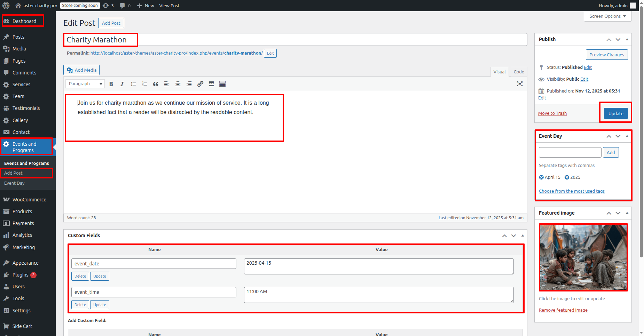
Task: Open WooCommerce in the sidebar menu
Action: [29, 200]
